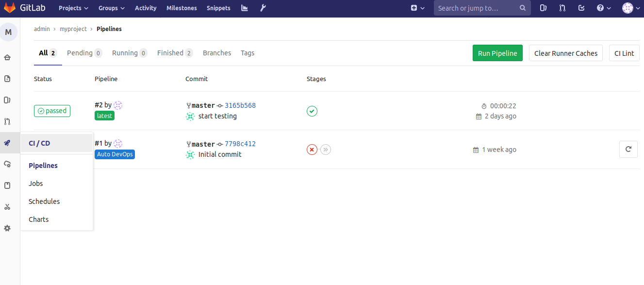The height and width of the screenshot is (285, 644).
Task: Open Milestones in the top navbar
Action: point(182,8)
